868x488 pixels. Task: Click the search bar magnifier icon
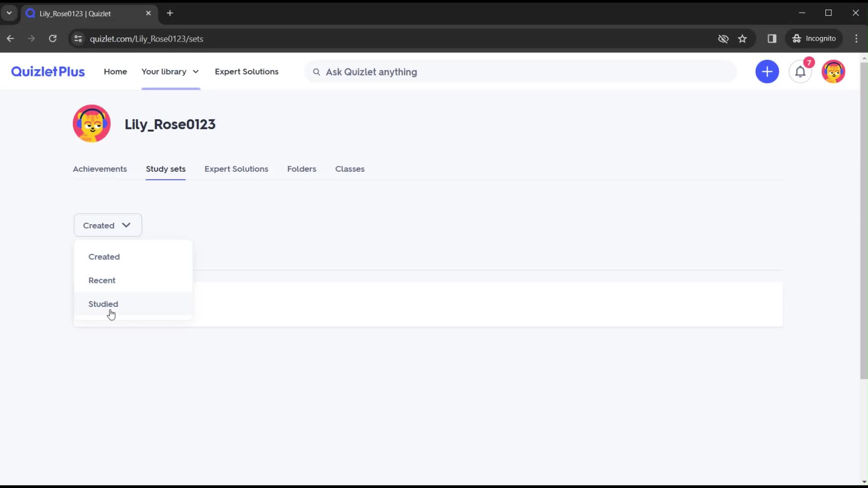click(x=316, y=72)
